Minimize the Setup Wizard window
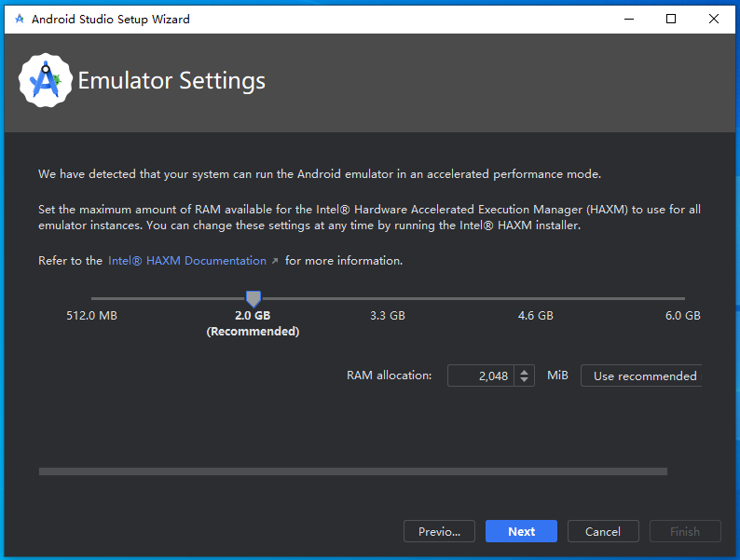Image resolution: width=740 pixels, height=560 pixels. pos(628,19)
